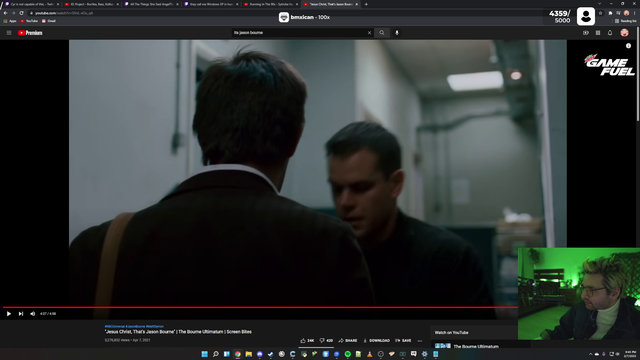Viewport: 640px width, 360px height.
Task: Dislike the video thumbs down 420
Action: (x=326, y=340)
